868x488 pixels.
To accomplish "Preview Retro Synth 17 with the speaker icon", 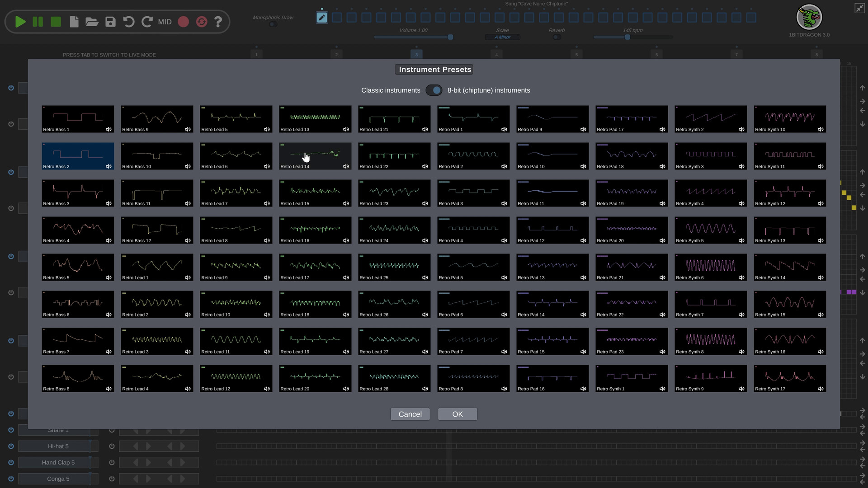I will tap(821, 389).
